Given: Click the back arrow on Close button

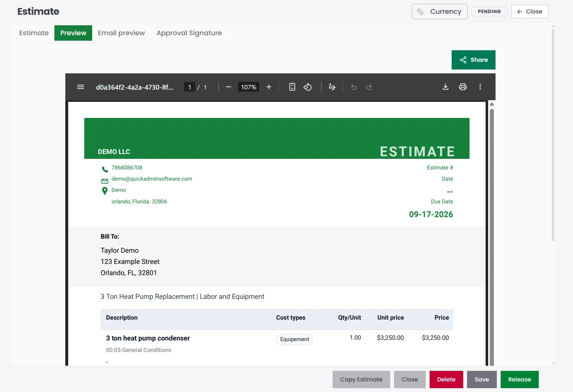Looking at the screenshot, I should coord(520,12).
